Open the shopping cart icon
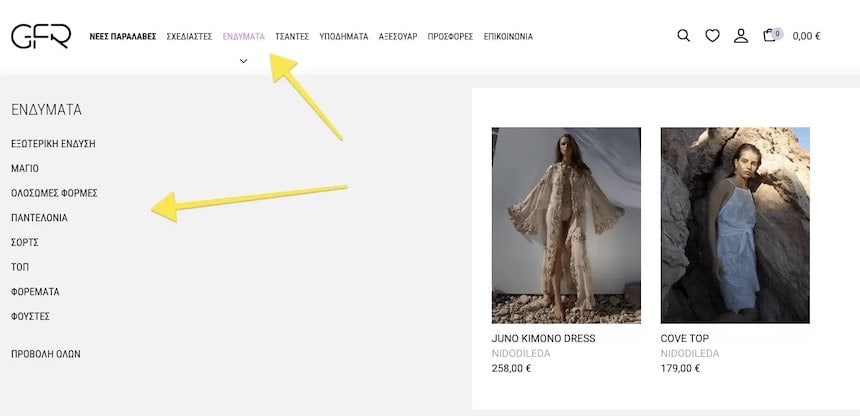 769,36
